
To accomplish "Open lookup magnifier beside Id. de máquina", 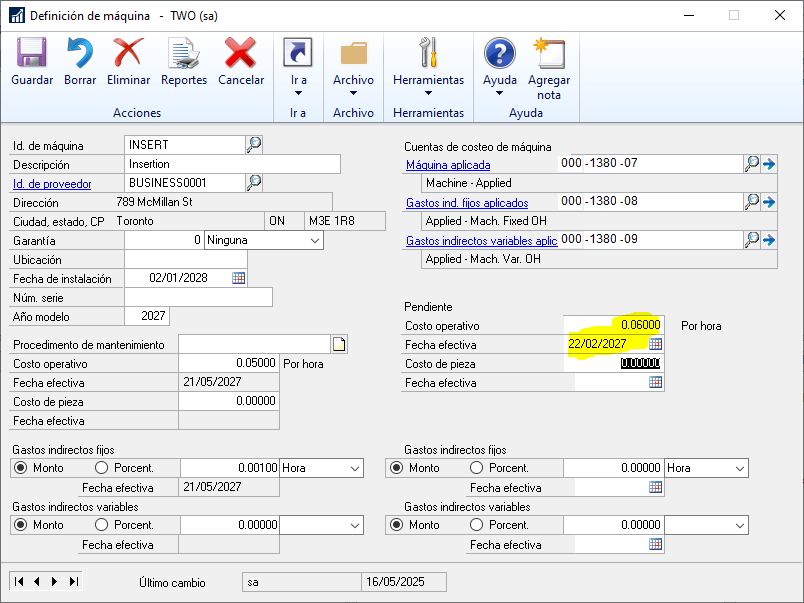I will (x=254, y=145).
